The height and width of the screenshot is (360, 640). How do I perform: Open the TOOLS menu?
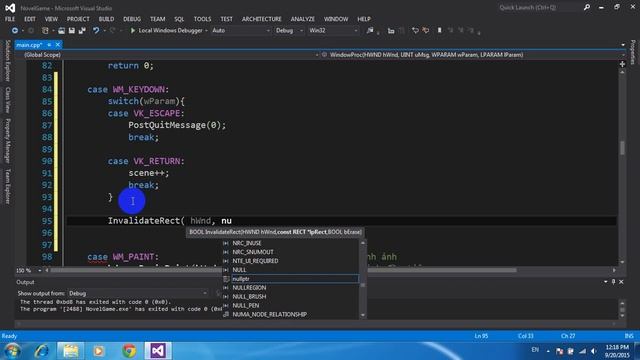click(202, 19)
